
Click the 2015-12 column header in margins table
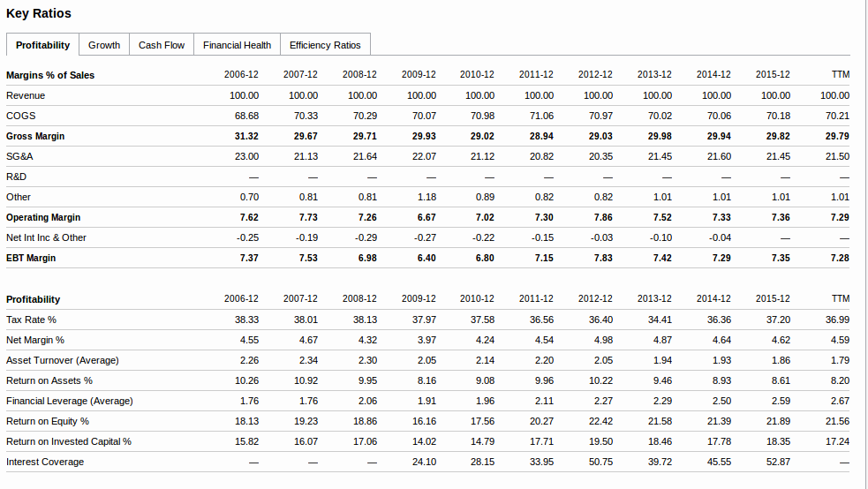click(773, 75)
